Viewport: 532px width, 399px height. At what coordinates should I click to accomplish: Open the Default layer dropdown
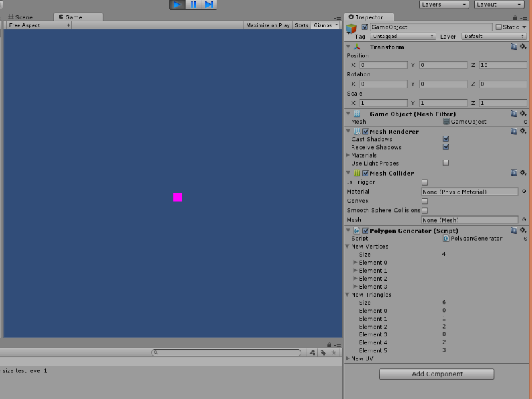point(494,37)
